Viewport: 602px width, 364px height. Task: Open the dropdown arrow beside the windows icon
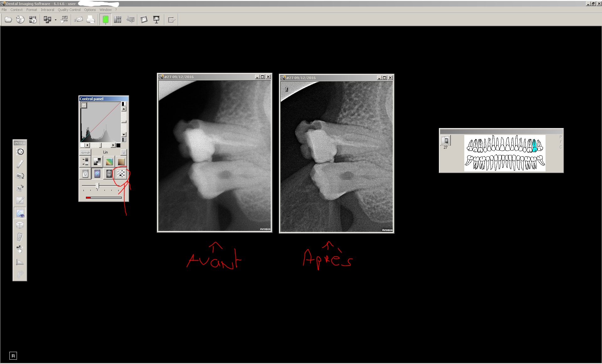(x=56, y=20)
